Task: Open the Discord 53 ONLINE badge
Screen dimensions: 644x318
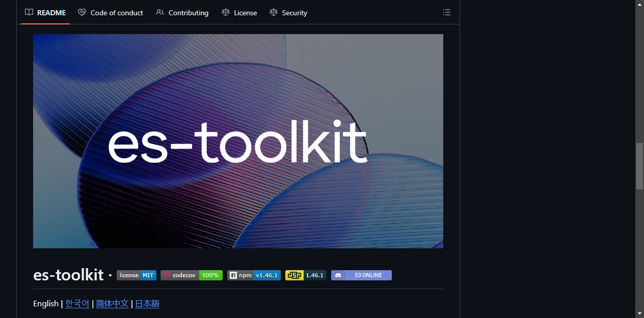Action: click(361, 275)
